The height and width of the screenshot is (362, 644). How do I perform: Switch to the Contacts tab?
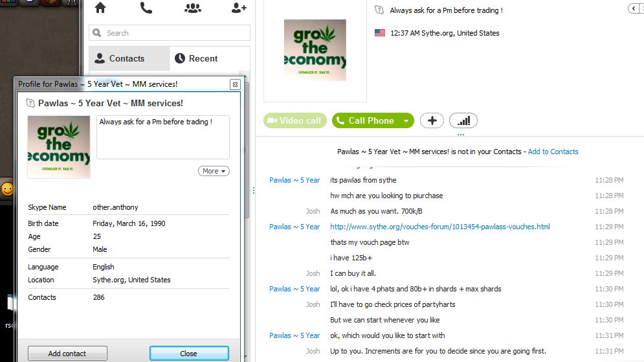click(x=129, y=58)
